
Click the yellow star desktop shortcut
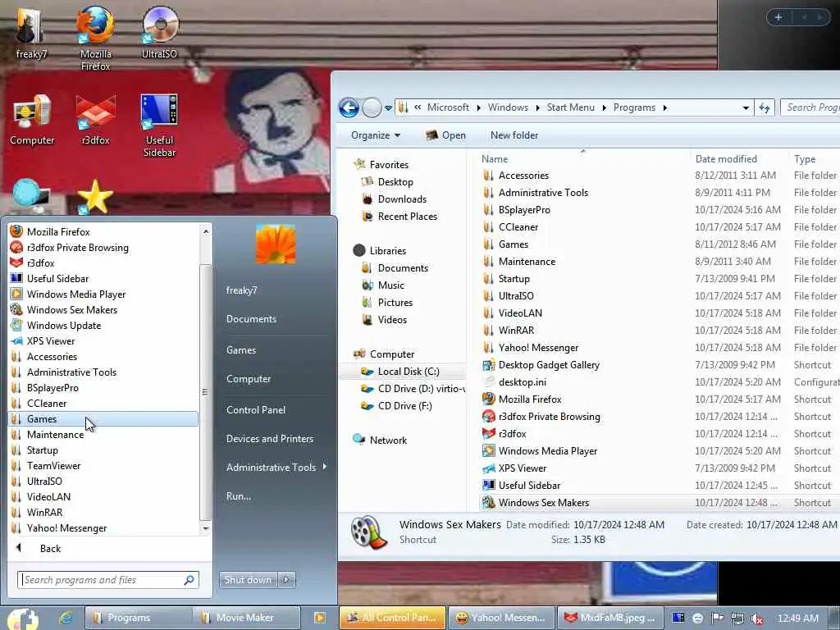tap(95, 197)
